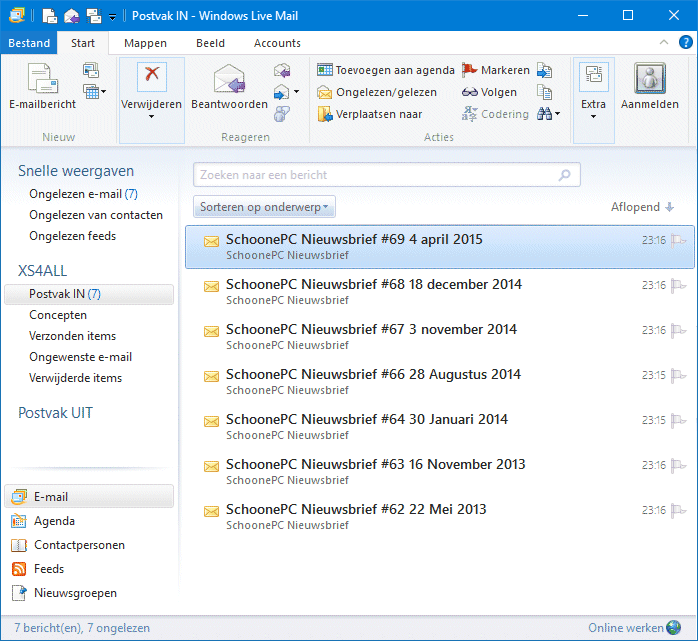This screenshot has height=641, width=698.
Task: Click the binoculars search icon
Action: pyautogui.click(x=544, y=114)
